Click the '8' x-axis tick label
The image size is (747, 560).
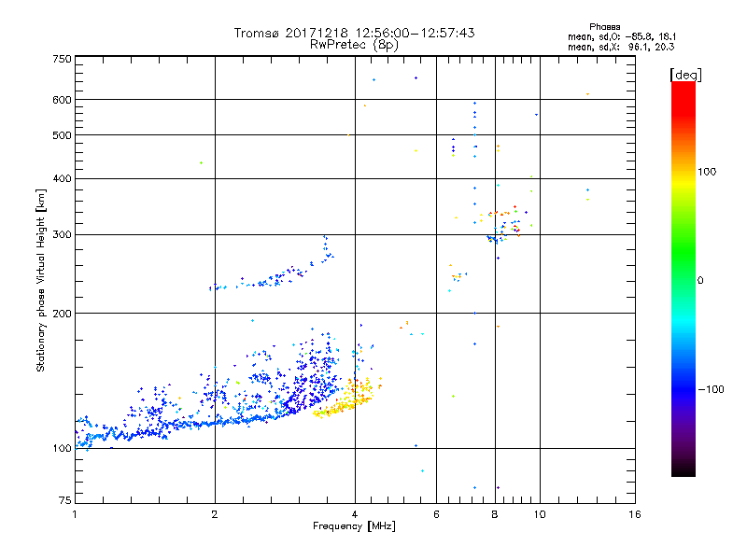pyautogui.click(x=495, y=514)
